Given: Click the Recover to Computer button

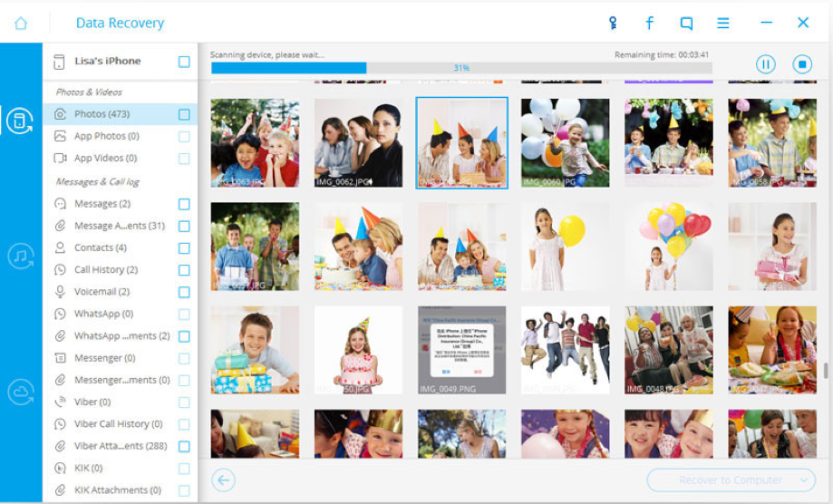Looking at the screenshot, I should [x=731, y=480].
